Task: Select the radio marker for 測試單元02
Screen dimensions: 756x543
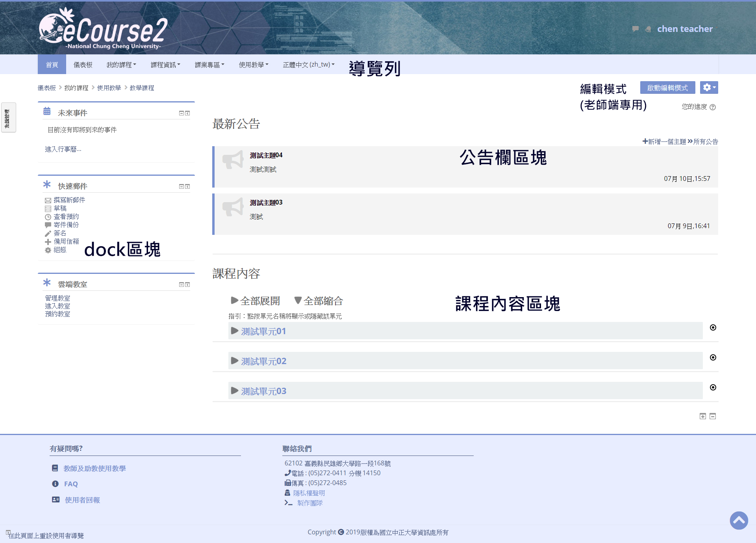Action: (x=713, y=357)
